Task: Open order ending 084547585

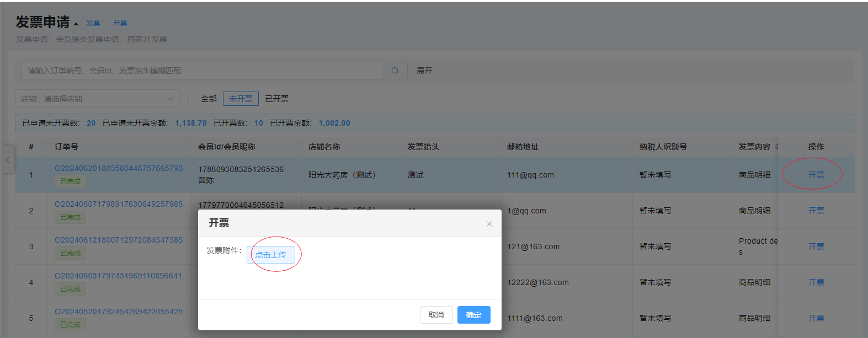Action: (119, 240)
